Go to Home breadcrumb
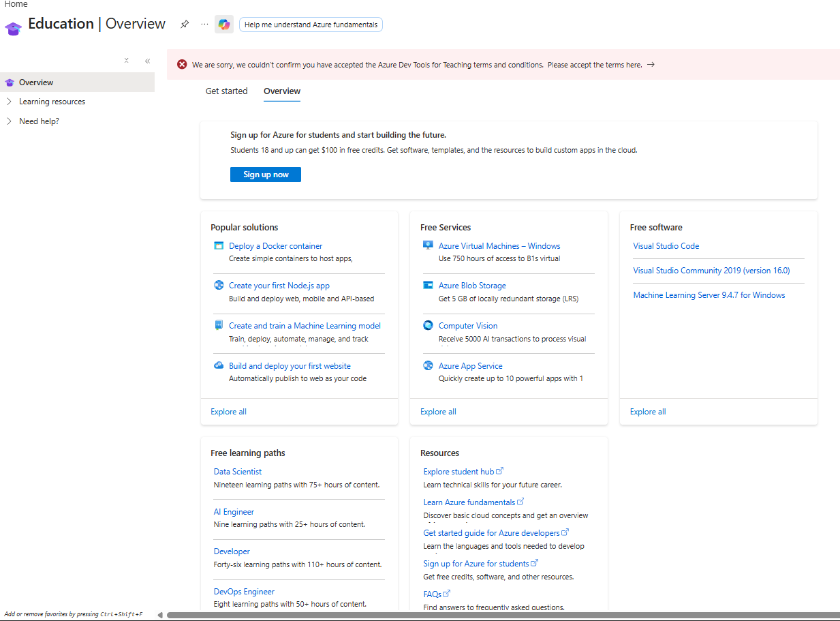Image resolution: width=840 pixels, height=621 pixels. point(16,4)
